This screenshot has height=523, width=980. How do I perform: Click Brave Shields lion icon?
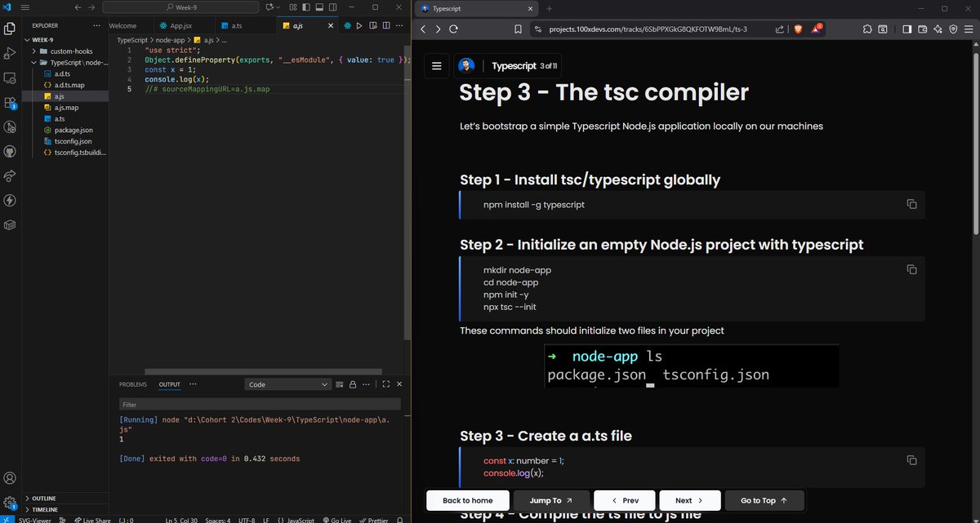click(798, 29)
